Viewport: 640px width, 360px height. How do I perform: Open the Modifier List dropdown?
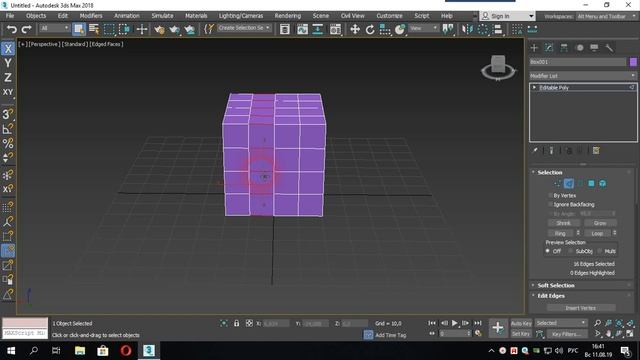583,76
